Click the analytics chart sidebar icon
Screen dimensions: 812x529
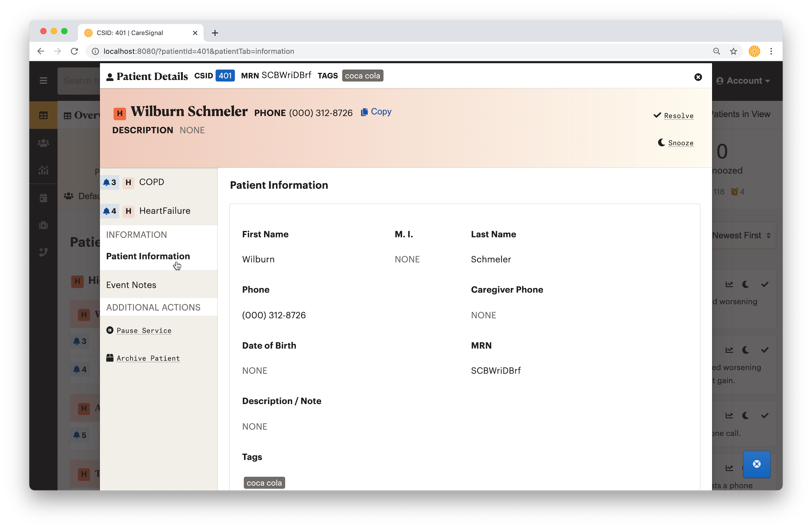pos(43,170)
